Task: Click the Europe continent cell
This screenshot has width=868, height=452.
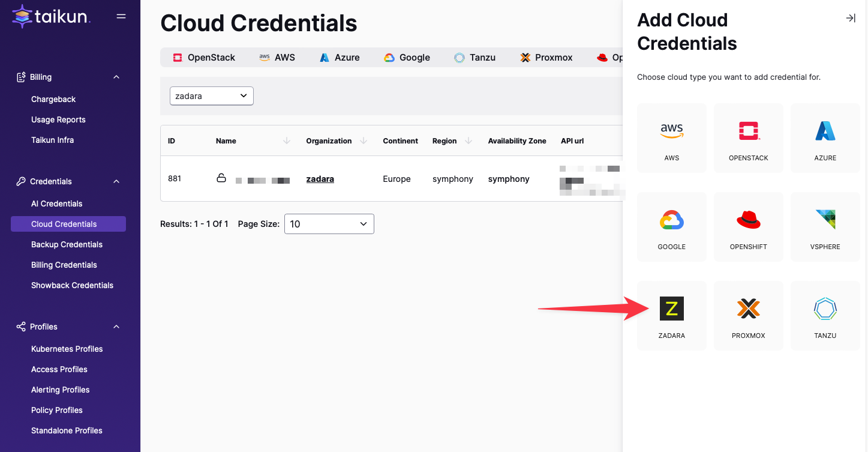Action: click(397, 179)
